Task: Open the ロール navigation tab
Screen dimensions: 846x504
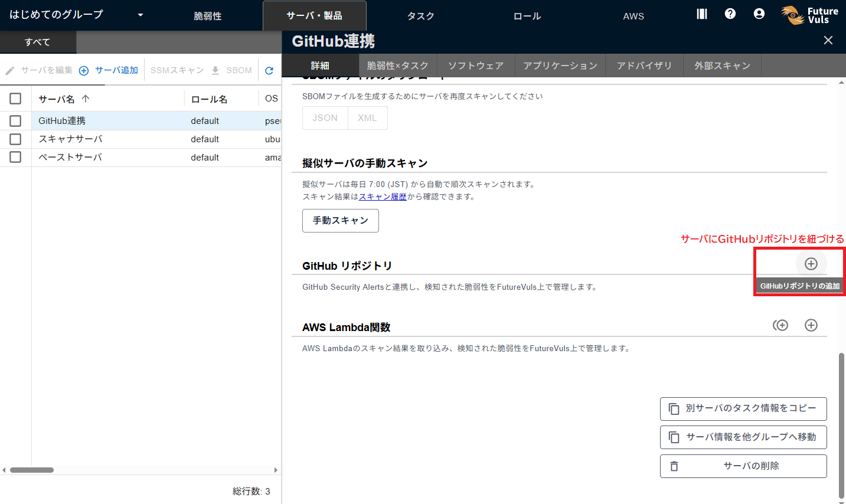Action: pos(527,16)
